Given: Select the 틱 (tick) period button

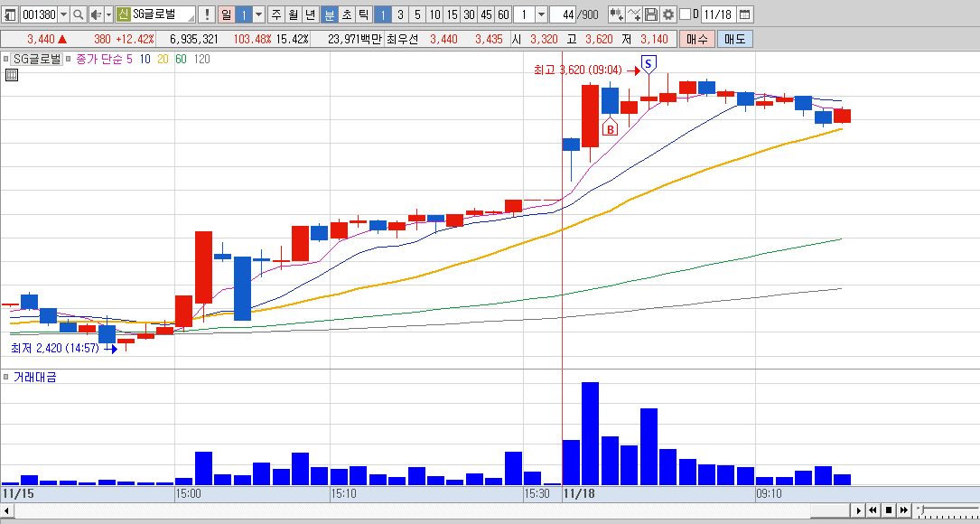Looking at the screenshot, I should click(x=363, y=14).
